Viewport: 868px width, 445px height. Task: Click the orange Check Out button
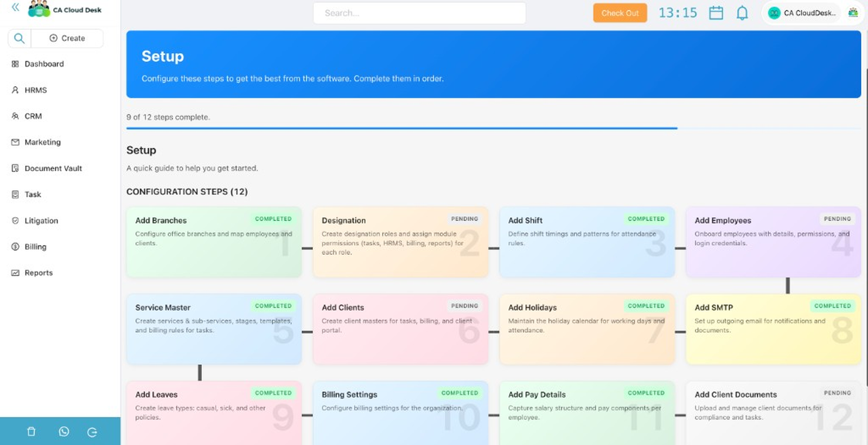point(620,13)
